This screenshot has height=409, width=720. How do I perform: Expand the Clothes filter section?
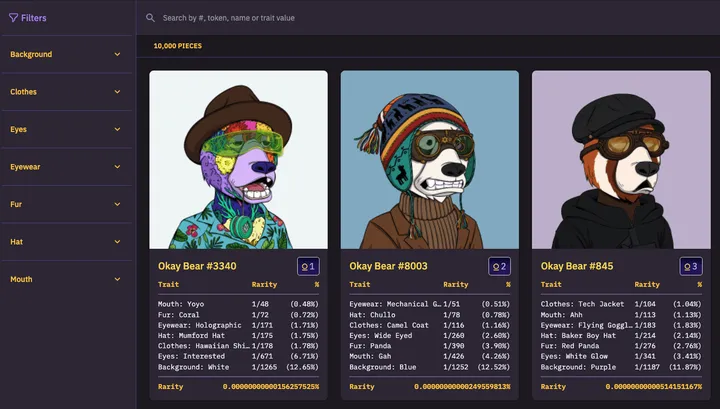[66, 92]
